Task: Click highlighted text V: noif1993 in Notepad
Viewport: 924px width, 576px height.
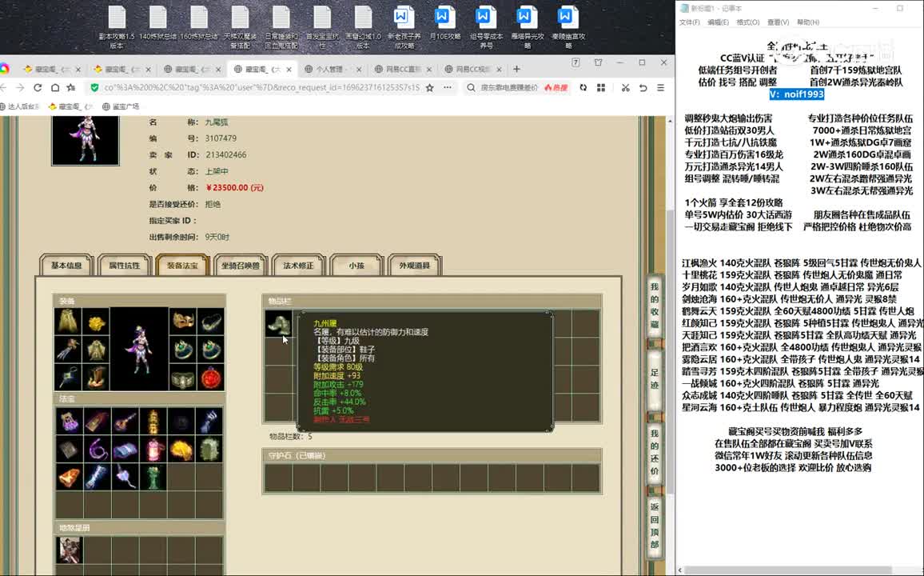Action: 796,94
